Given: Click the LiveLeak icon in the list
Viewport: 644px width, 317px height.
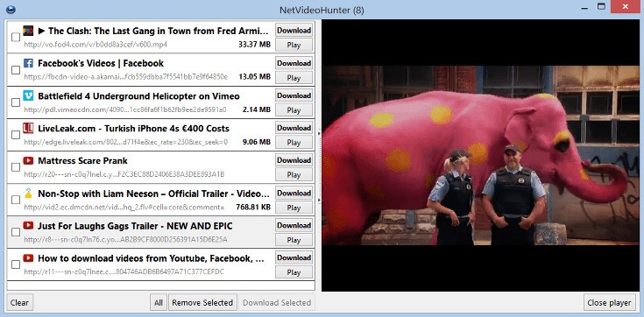Looking at the screenshot, I should click(x=28, y=128).
